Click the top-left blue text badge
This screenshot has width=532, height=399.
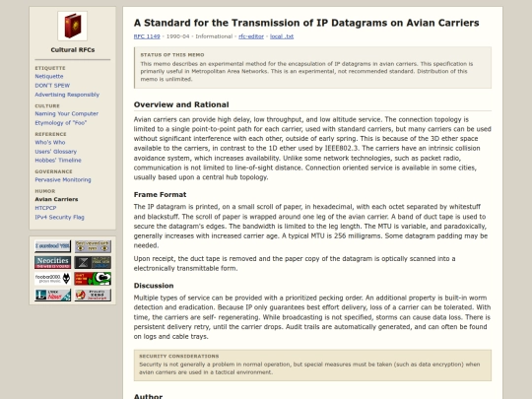(52, 246)
